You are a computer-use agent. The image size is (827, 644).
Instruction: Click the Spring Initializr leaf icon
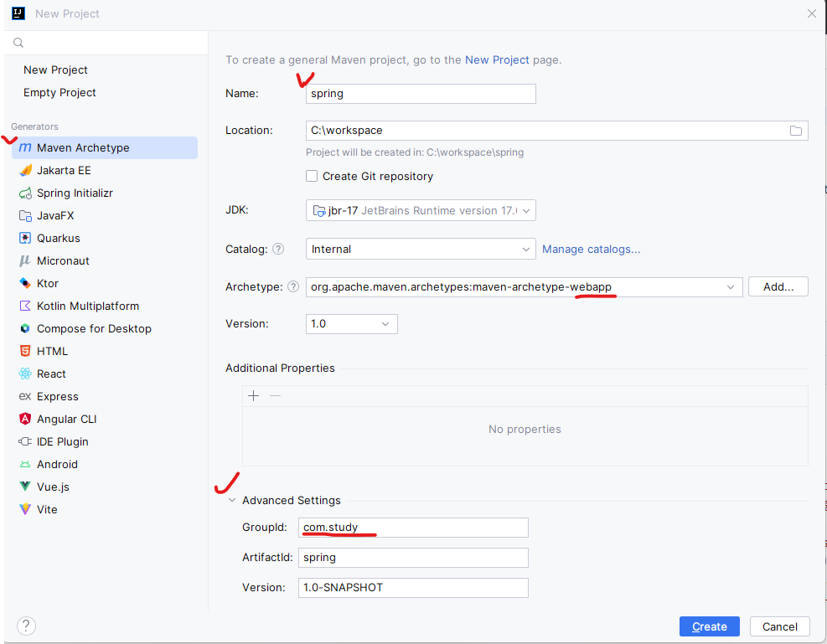point(25,193)
